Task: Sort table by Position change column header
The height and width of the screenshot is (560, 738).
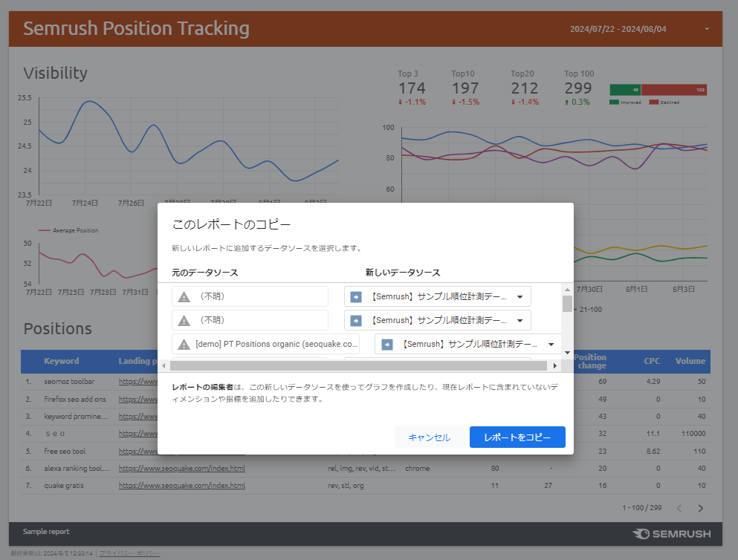Action: point(590,361)
